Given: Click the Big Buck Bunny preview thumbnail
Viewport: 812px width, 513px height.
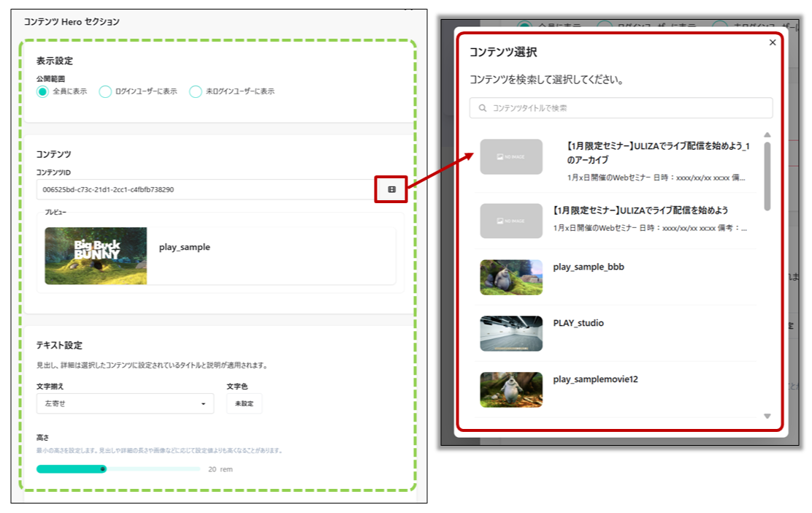Looking at the screenshot, I should tap(96, 256).
